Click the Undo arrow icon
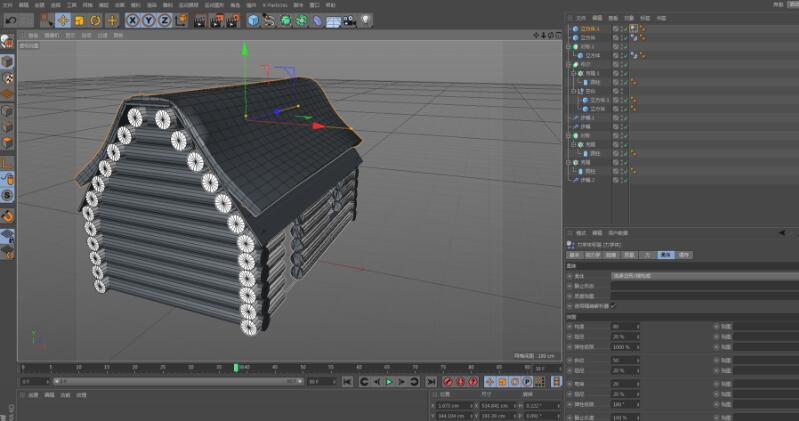 click(10, 20)
